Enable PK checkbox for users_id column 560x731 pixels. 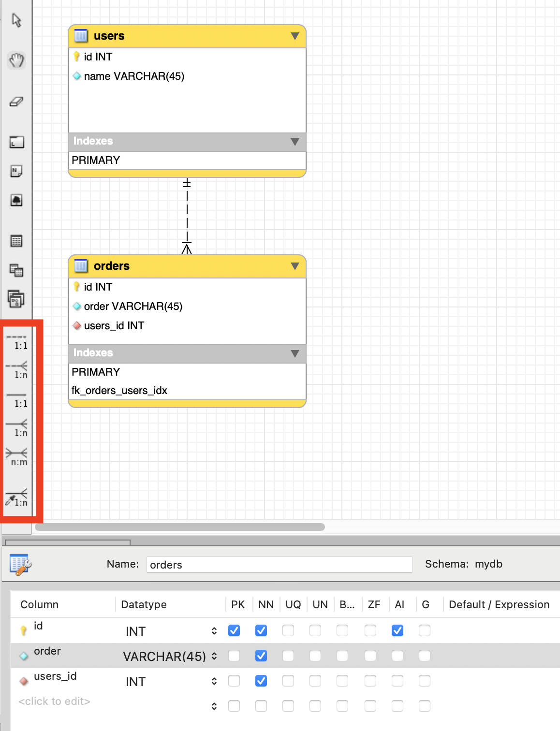234,681
